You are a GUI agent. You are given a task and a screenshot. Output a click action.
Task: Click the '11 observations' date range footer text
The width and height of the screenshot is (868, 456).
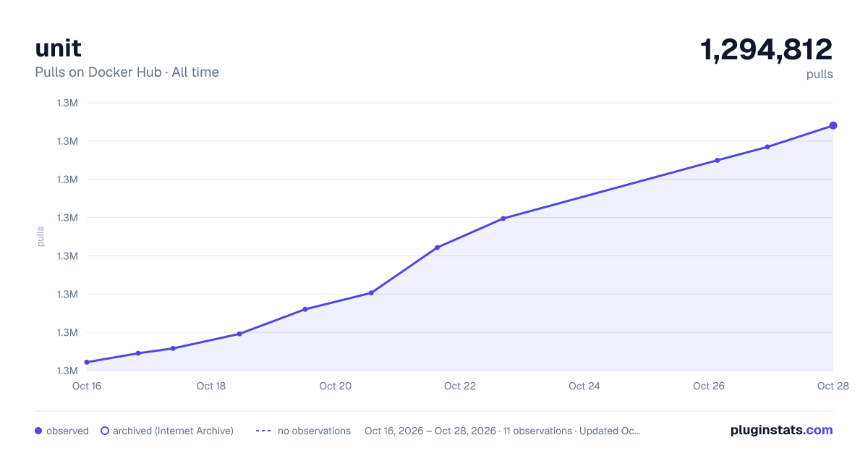tap(502, 431)
